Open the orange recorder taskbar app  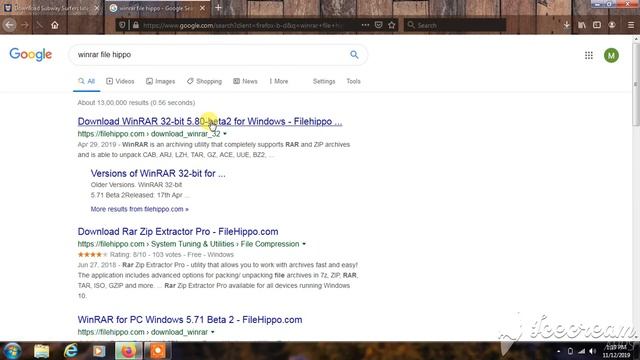[x=158, y=351]
